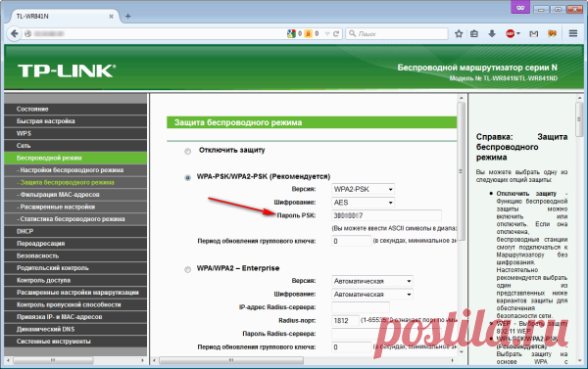This screenshot has height=369, width=588.
Task: Click PSK group key update period field
Action: point(352,241)
